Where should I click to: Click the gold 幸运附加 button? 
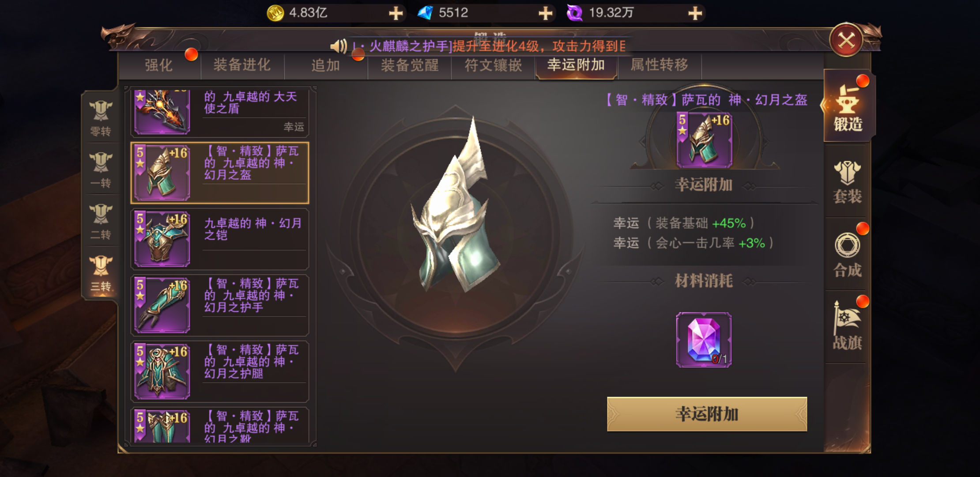pyautogui.click(x=707, y=414)
